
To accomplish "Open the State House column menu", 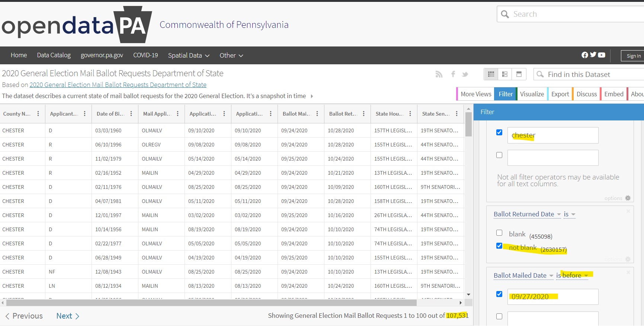I will [410, 114].
